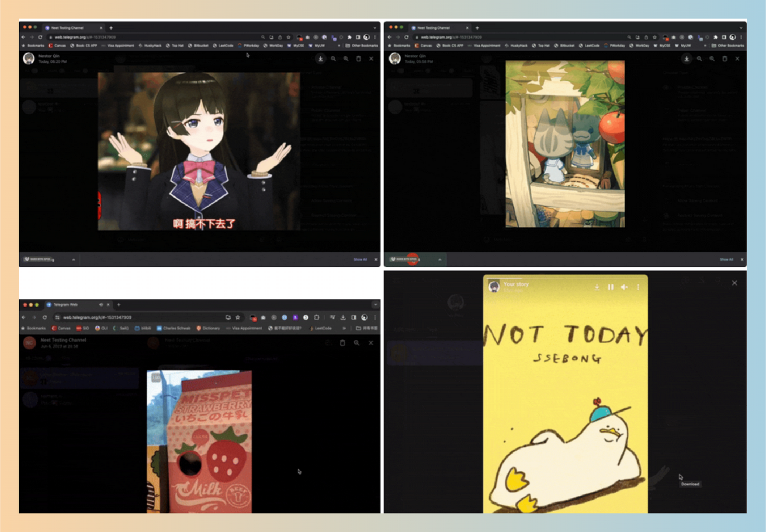Image resolution: width=766 pixels, height=532 pixels.
Task: Open the Not Today story more-options menu
Action: 638,287
